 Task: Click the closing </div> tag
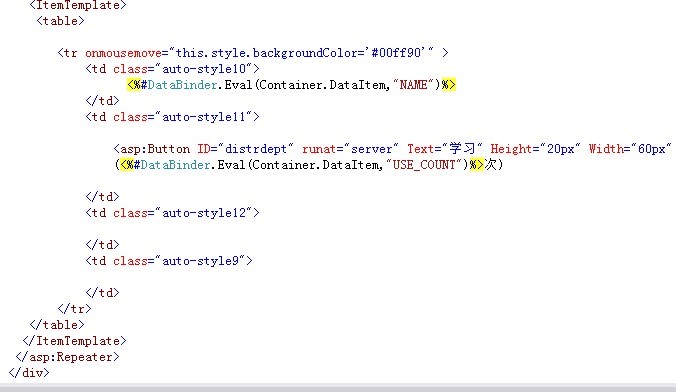[x=29, y=373]
